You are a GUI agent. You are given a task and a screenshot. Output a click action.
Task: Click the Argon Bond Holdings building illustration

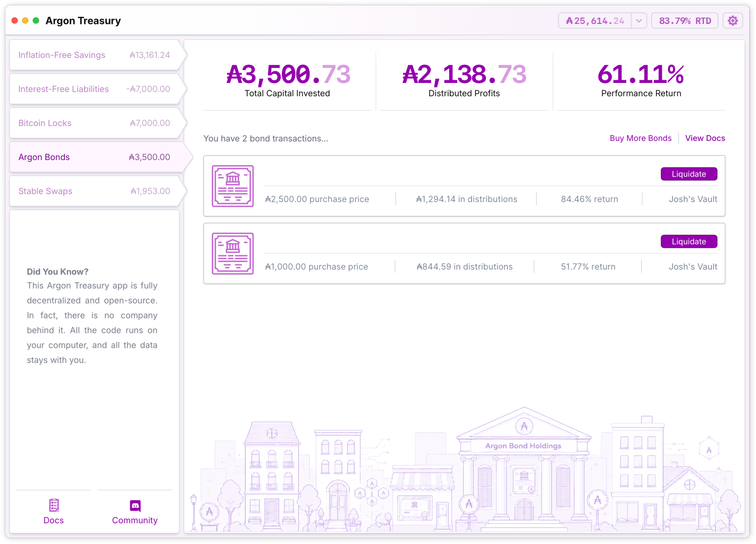tap(524, 468)
